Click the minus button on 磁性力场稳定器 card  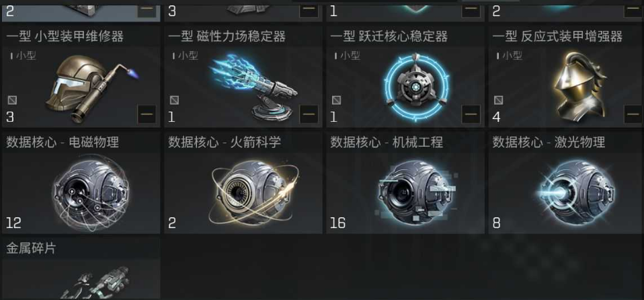point(309,114)
